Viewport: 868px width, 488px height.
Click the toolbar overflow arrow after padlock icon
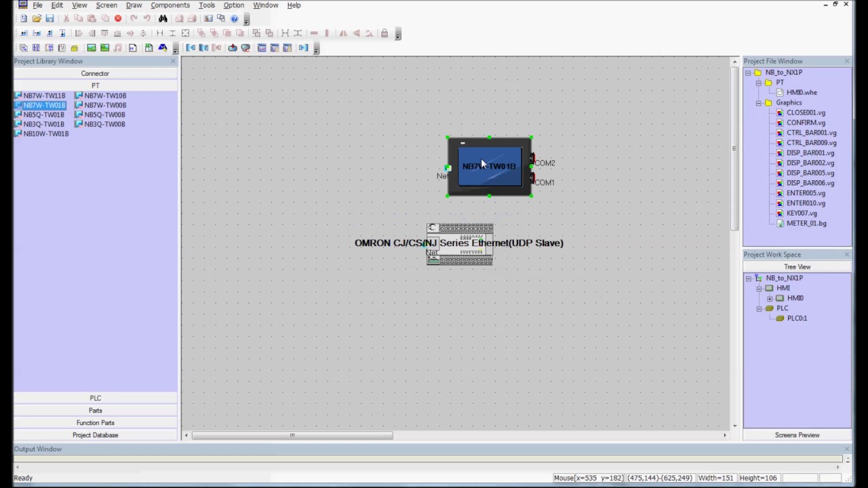coord(398,34)
